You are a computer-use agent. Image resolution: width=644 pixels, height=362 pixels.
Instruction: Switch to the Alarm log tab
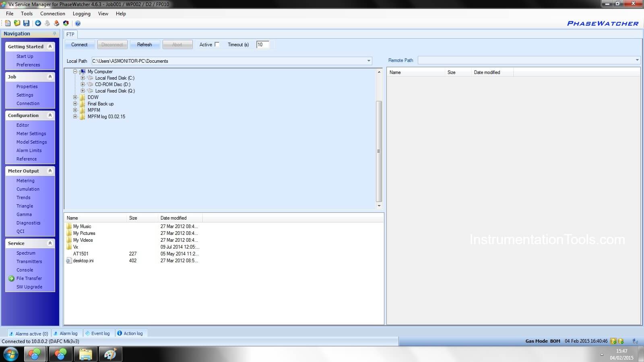(67, 333)
